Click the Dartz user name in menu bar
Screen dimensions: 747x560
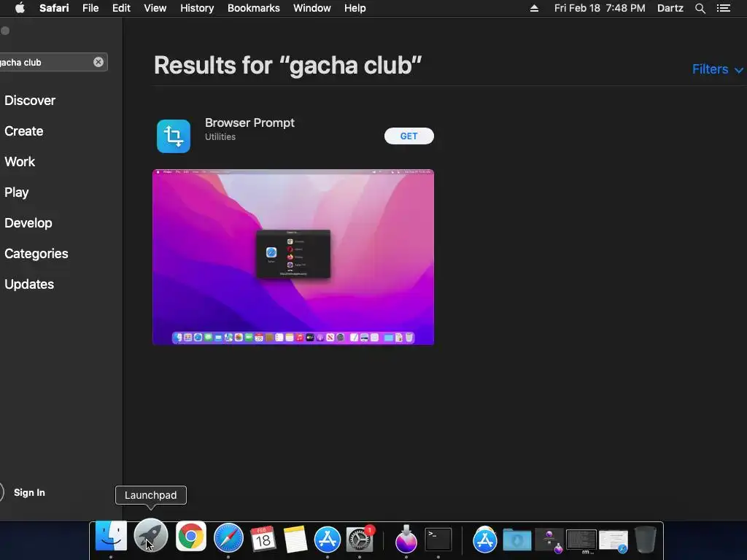pos(670,8)
